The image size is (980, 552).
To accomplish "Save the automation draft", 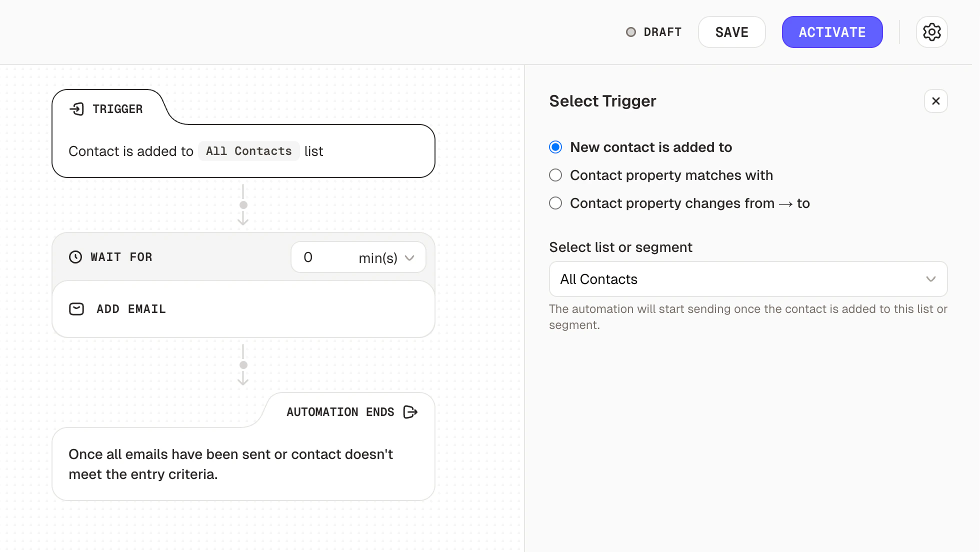I will [x=731, y=31].
